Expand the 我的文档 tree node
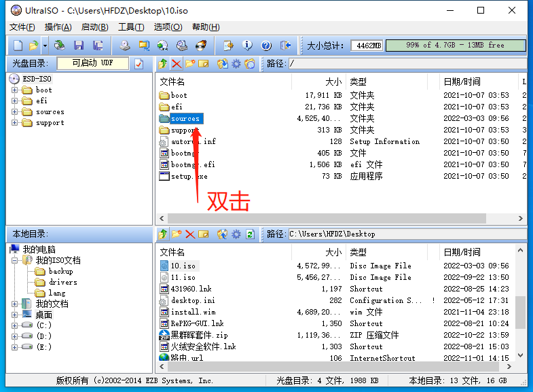 pos(14,304)
